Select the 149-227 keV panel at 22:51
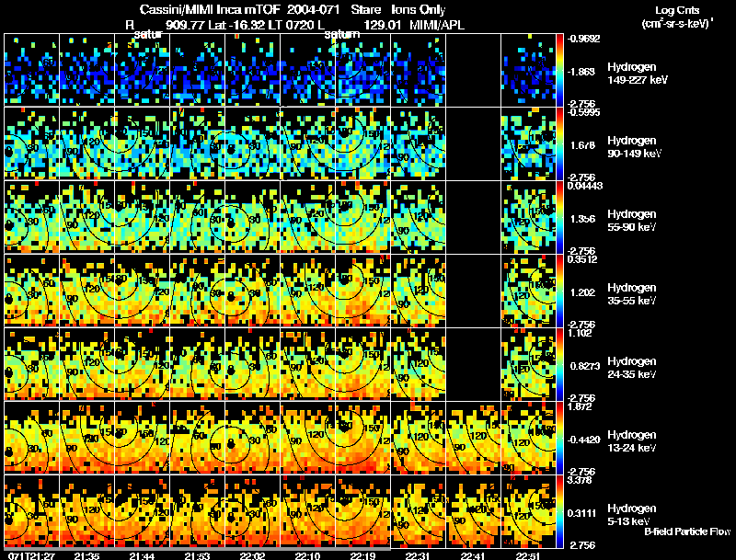The image size is (736, 560). (528, 70)
